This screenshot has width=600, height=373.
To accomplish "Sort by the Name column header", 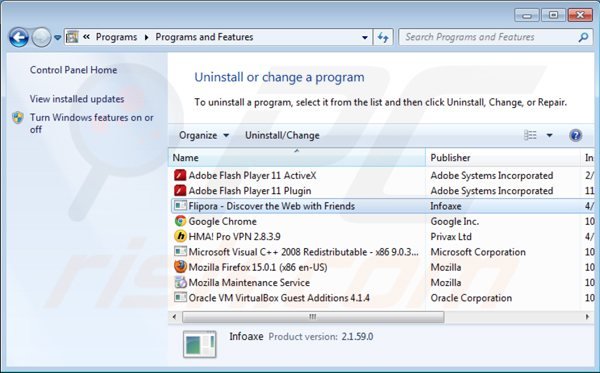I will pyautogui.click(x=297, y=158).
